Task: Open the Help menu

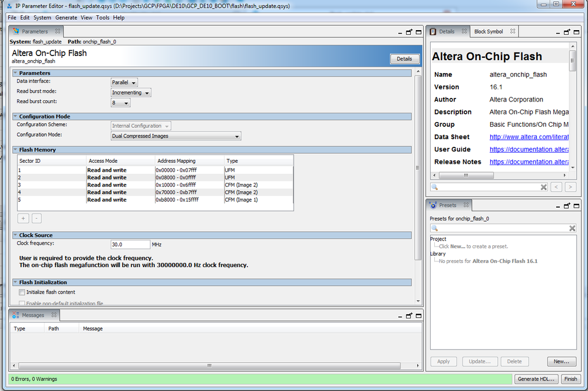Action: click(x=118, y=17)
